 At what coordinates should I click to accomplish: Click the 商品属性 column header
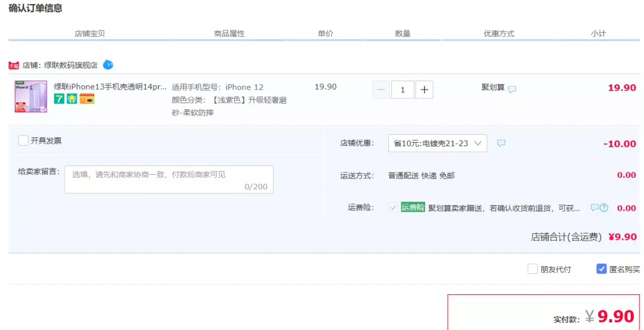[229, 33]
